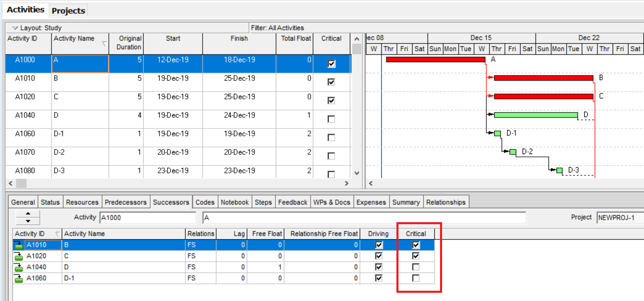Click the up arrow of activity navigator

[28, 214]
